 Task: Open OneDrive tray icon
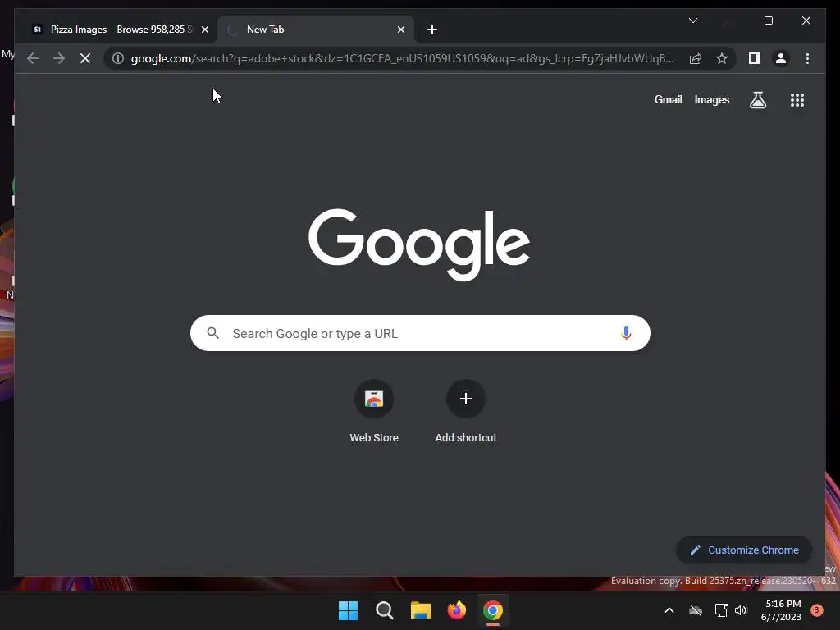click(696, 610)
